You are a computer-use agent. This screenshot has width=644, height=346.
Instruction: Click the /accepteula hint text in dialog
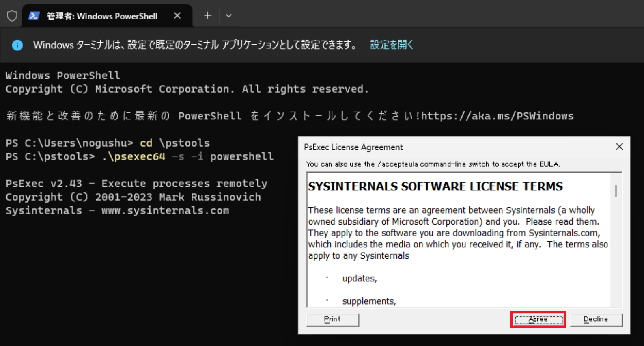click(433, 164)
